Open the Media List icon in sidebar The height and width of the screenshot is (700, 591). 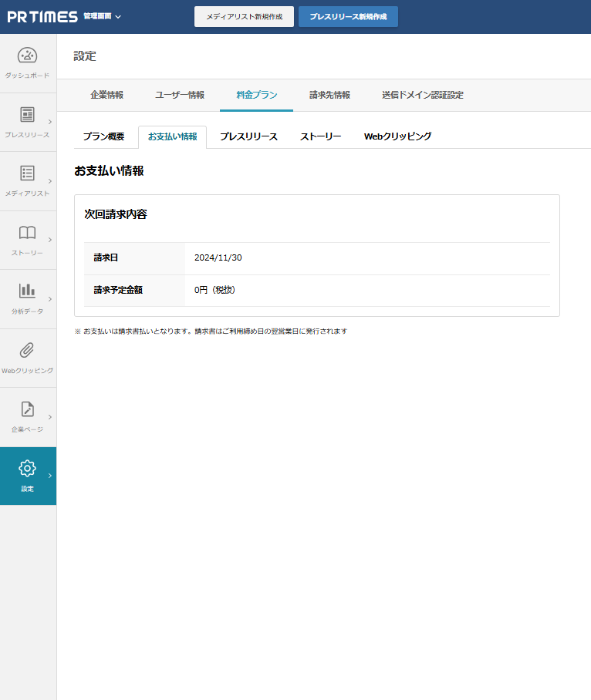coord(28,173)
